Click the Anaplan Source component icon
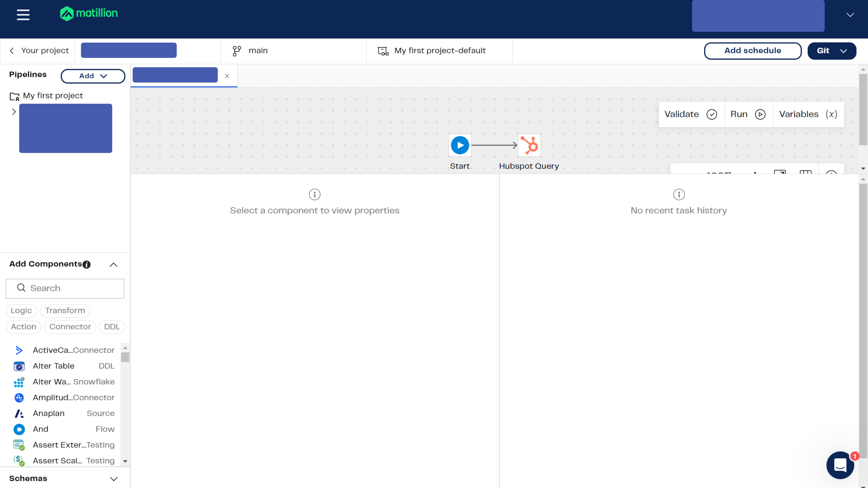 [x=19, y=413]
